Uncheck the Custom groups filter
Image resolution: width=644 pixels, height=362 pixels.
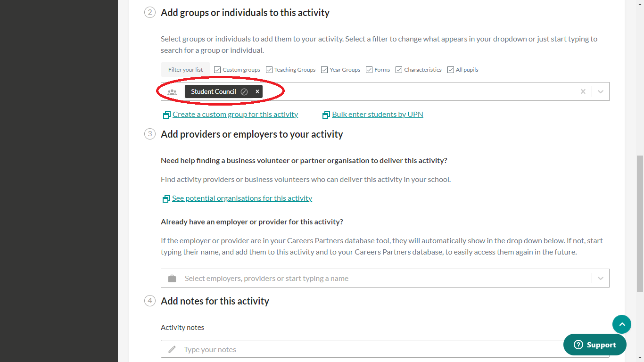click(x=217, y=70)
